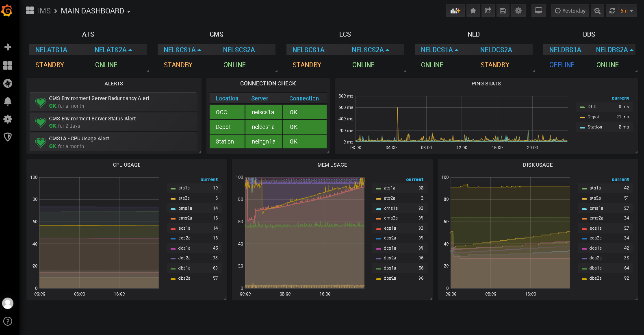Open the 5m refresh interval dropdown

627,11
